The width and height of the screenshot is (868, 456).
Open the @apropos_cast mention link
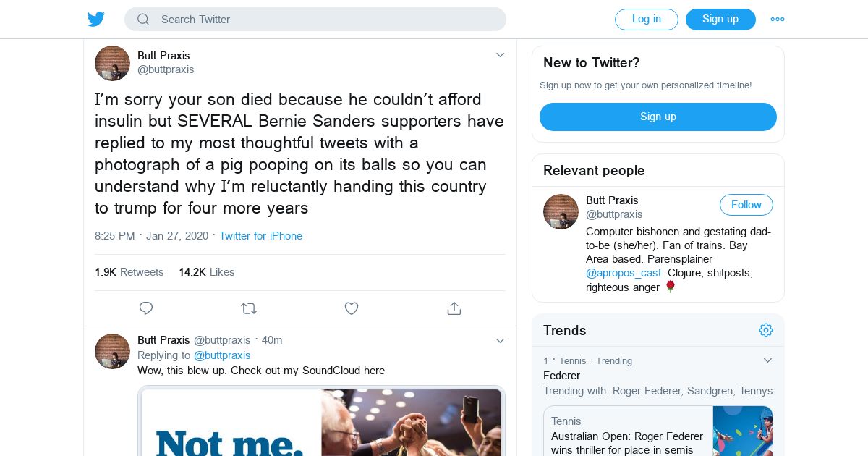coord(624,273)
